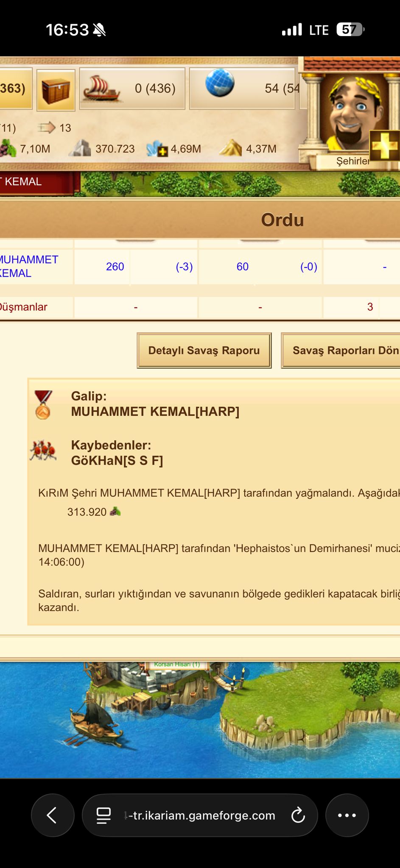Click the Savaş Raporları Dön button
This screenshot has width=400, height=868.
coord(341,351)
